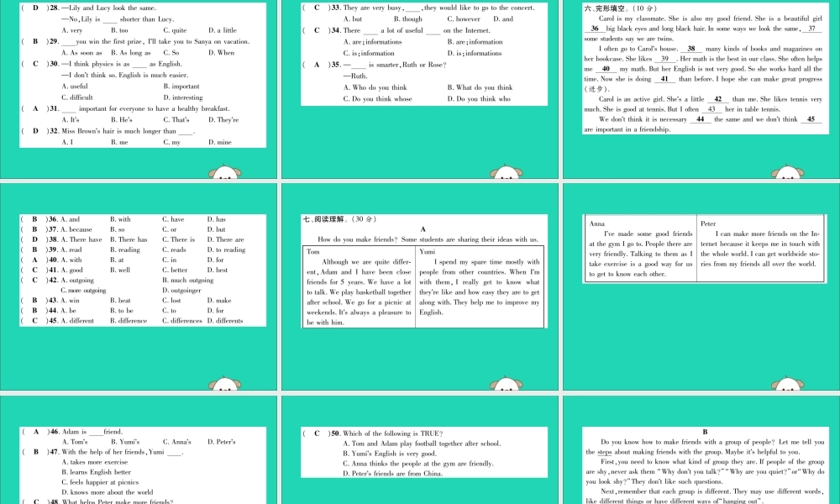Open the slide thumbnail with reading passage B
840x504 pixels.
click(x=701, y=450)
